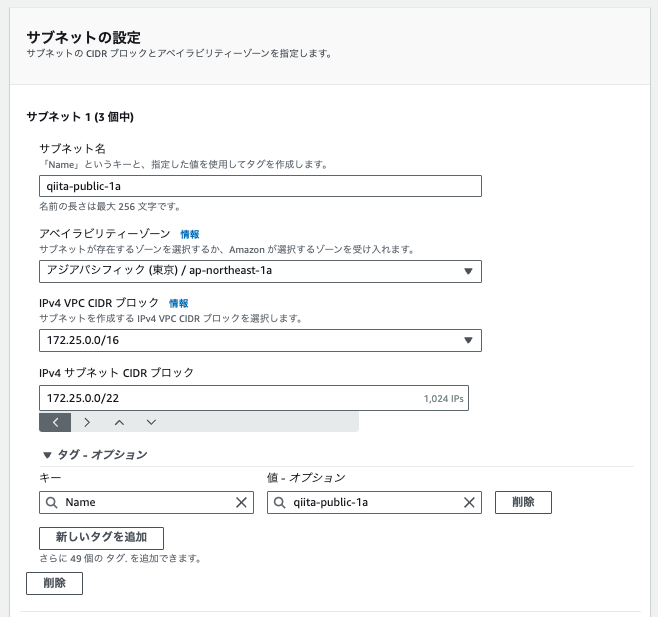Click the 名前の長さは最大 256 文字です hint
The image size is (658, 617).
point(110,207)
